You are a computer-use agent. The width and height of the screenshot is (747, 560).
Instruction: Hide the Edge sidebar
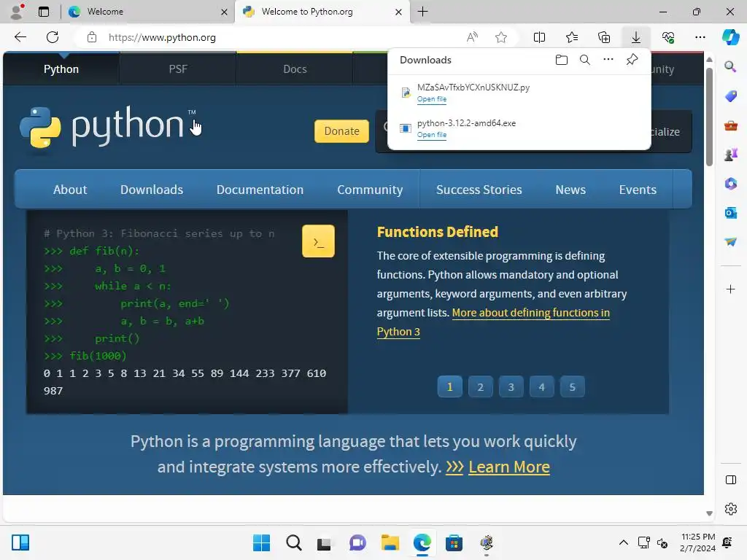pos(730,480)
